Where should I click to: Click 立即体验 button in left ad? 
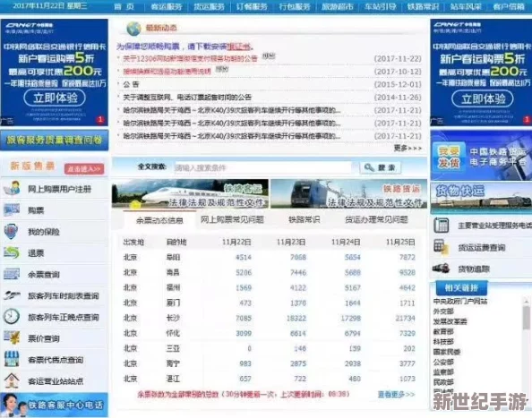(x=55, y=98)
